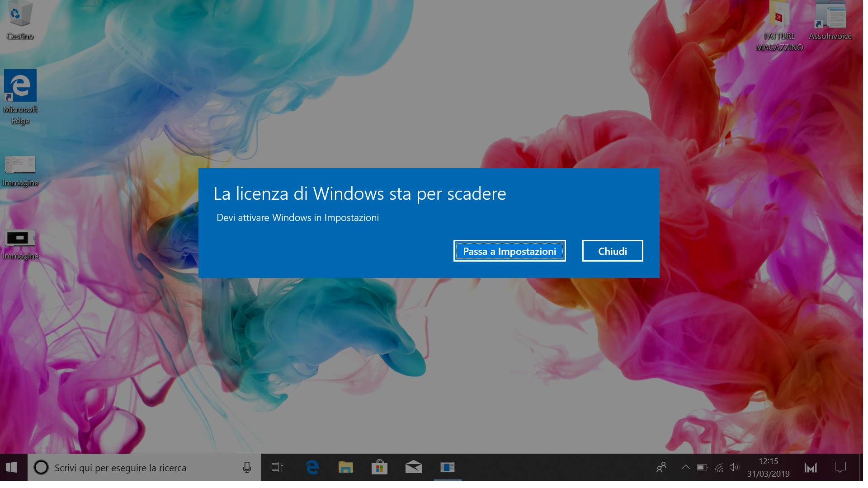Open the clock and date calendar
868x488 pixels.
(769, 467)
